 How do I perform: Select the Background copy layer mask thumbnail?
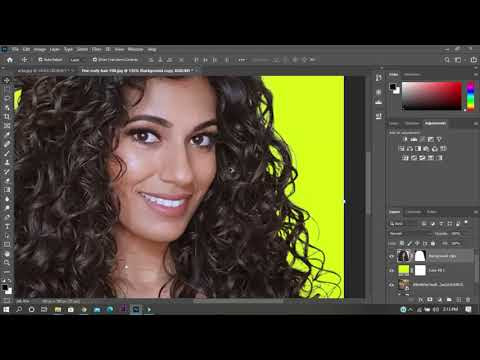tap(420, 256)
